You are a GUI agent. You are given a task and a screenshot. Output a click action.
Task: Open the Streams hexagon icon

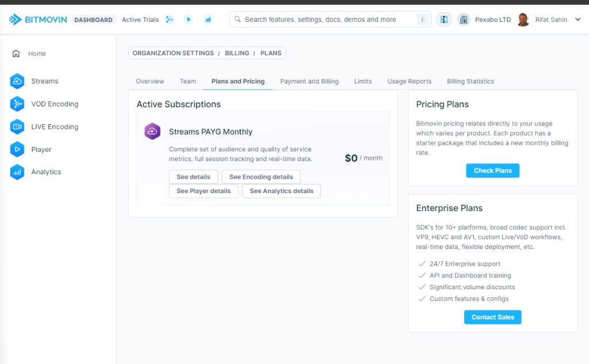click(x=17, y=81)
